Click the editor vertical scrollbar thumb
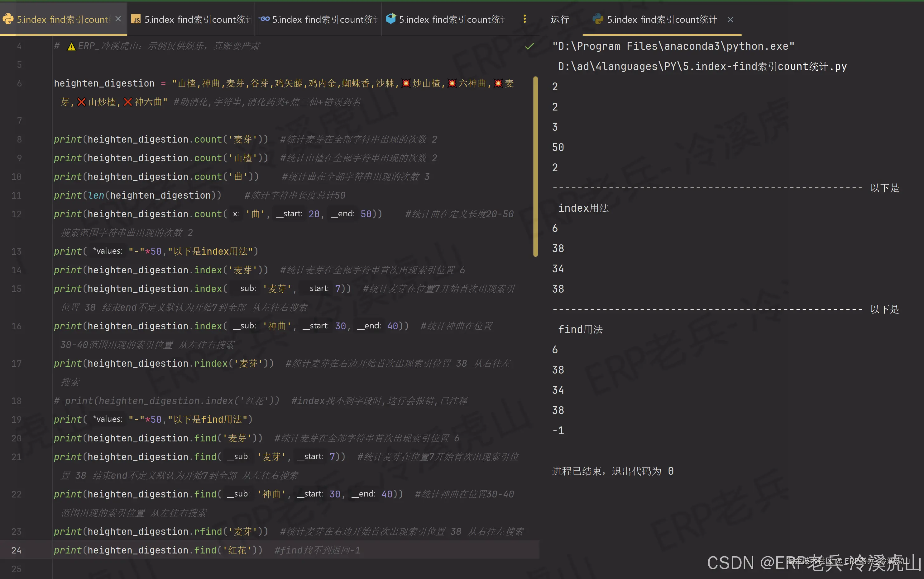The image size is (924, 579). [x=535, y=167]
